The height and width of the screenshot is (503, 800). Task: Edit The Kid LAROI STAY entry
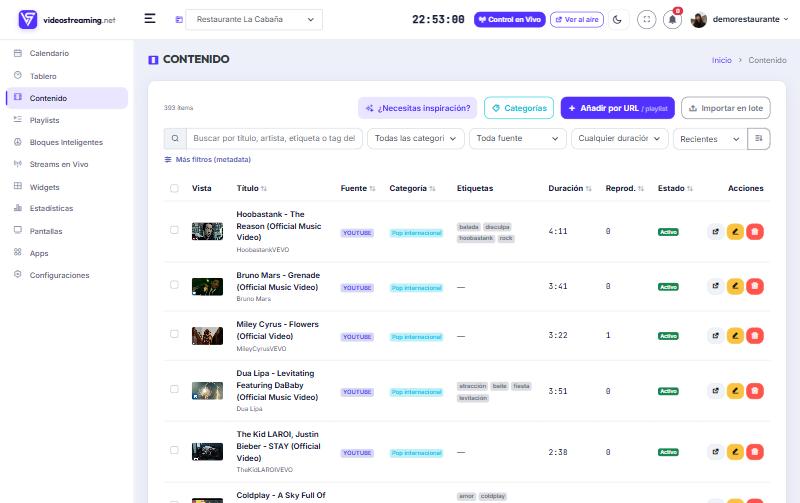tap(735, 451)
